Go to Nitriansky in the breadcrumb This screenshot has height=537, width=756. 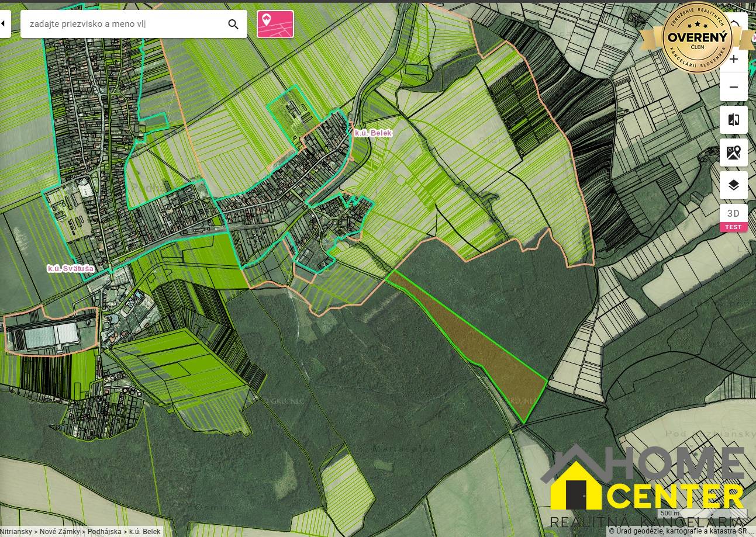point(16,532)
